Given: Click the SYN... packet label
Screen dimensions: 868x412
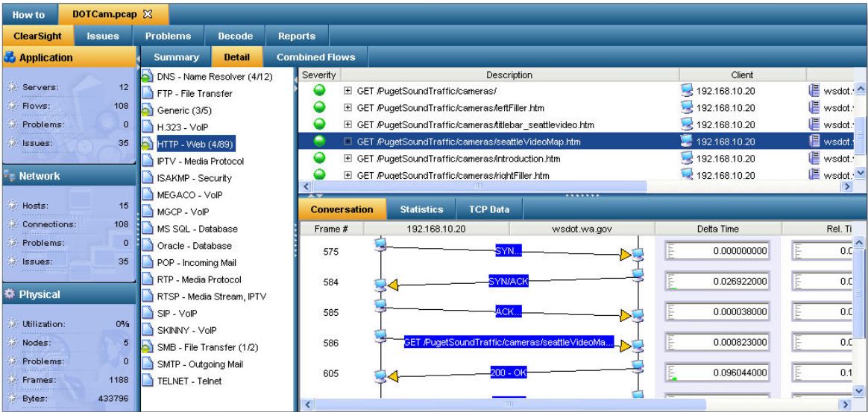Looking at the screenshot, I should click(508, 251).
